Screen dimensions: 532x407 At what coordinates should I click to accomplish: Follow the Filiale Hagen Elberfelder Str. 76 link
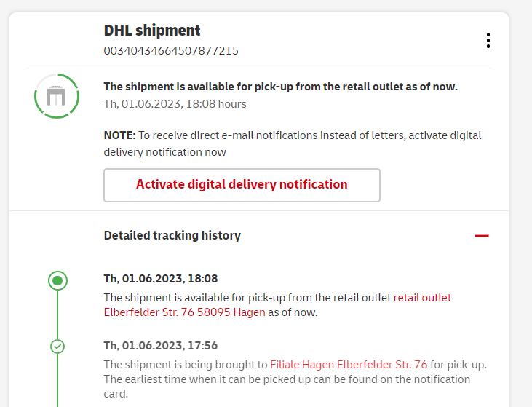[349, 365]
